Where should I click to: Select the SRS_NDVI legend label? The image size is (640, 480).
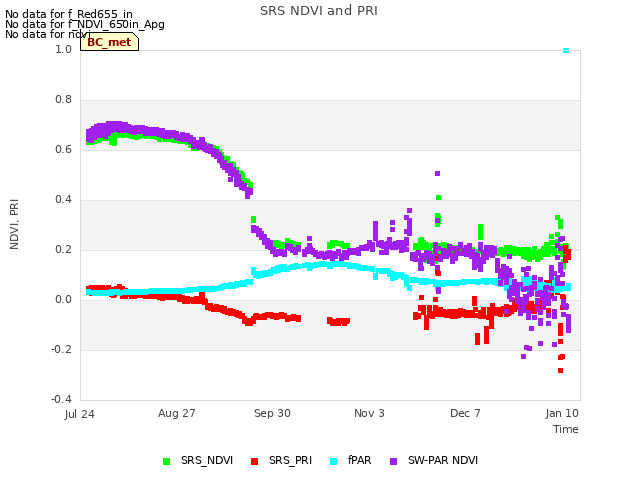point(207,460)
